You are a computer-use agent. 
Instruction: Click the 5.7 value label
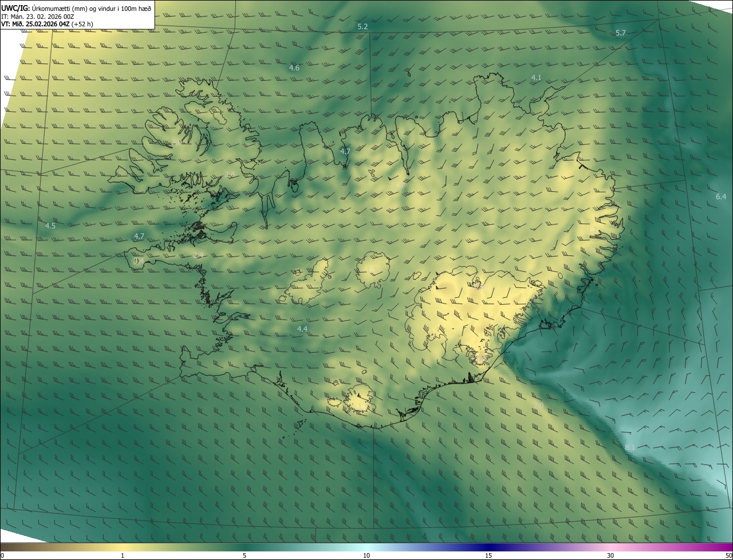click(621, 33)
